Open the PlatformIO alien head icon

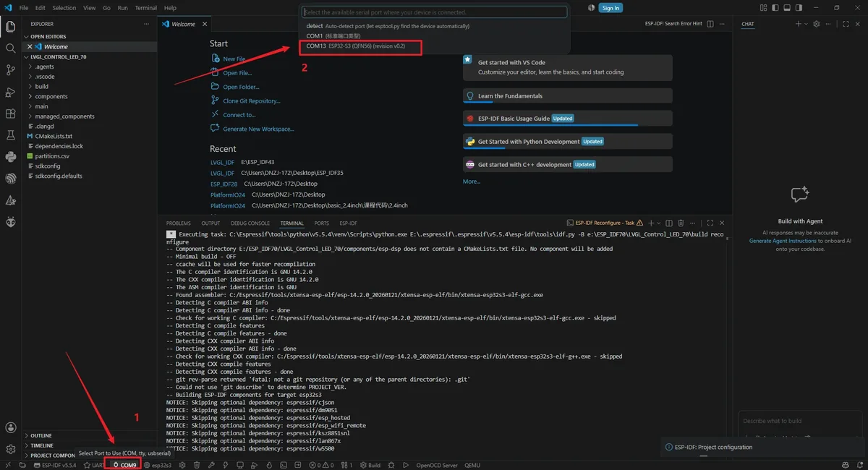[x=10, y=222]
